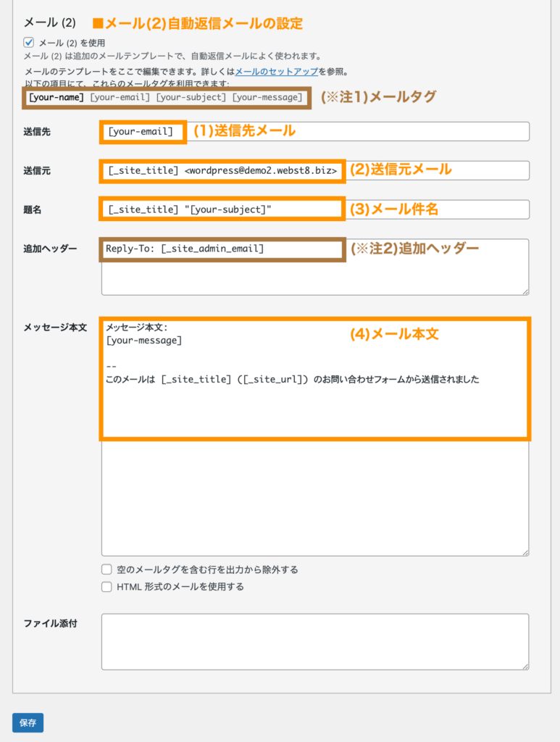The height and width of the screenshot is (742, 560).
Task: Grab the 追加ヘッダー textarea resize handle
Action: point(525,291)
